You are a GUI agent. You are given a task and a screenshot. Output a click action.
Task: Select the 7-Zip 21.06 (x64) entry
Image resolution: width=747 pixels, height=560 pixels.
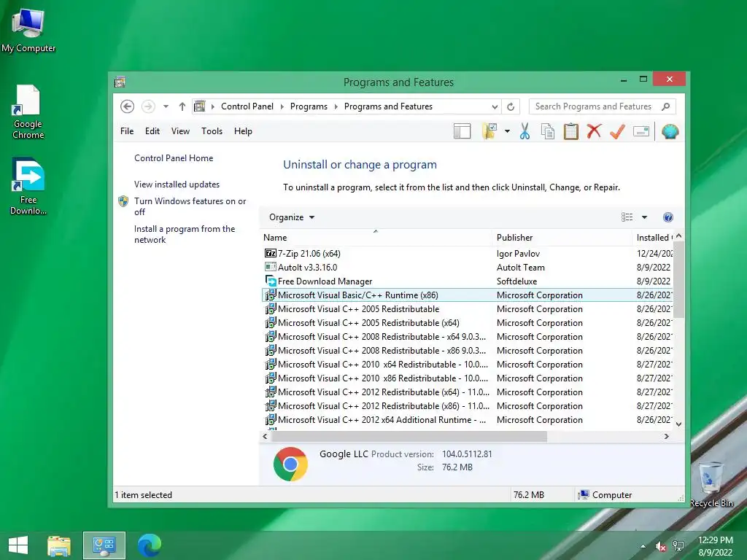pyautogui.click(x=467, y=254)
